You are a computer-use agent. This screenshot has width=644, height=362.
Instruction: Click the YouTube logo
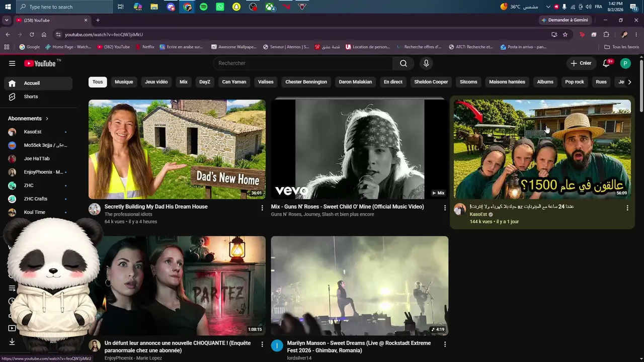coord(40,63)
